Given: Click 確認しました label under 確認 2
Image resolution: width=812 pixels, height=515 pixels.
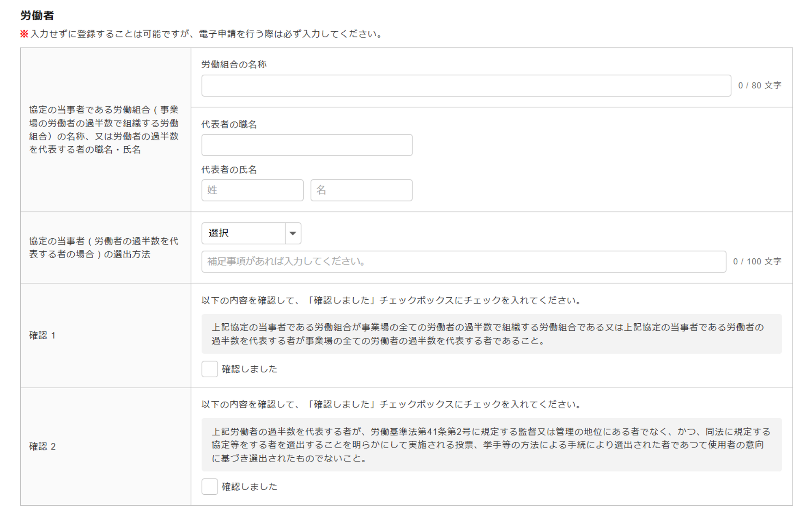Looking at the screenshot, I should click(249, 486).
